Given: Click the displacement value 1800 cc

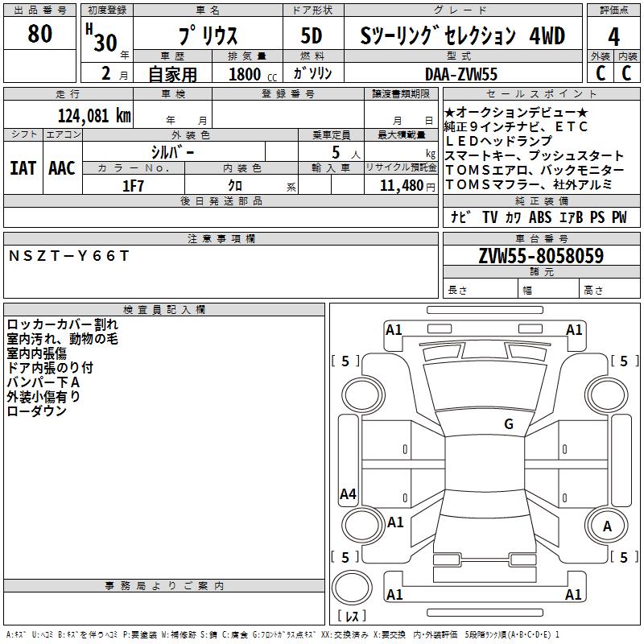Looking at the screenshot, I should point(253,74).
